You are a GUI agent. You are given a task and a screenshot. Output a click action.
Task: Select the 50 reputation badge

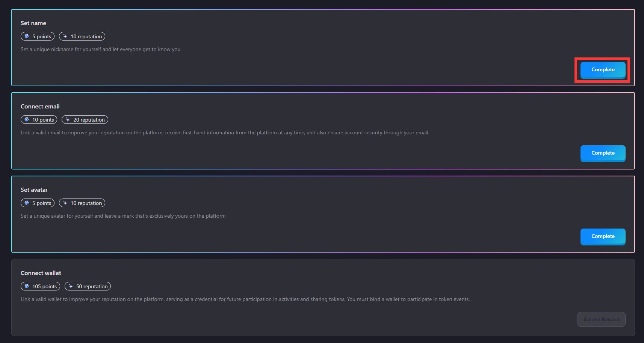(x=88, y=286)
